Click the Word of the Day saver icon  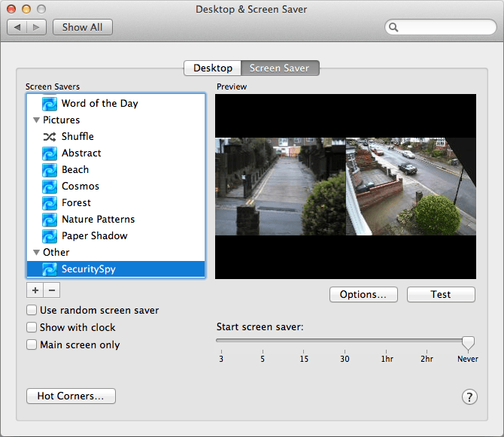pyautogui.click(x=50, y=104)
